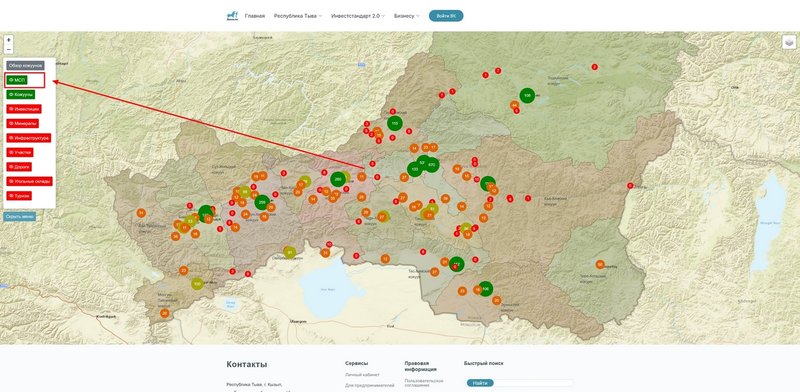Click the Сервисы footer heading

click(x=356, y=363)
